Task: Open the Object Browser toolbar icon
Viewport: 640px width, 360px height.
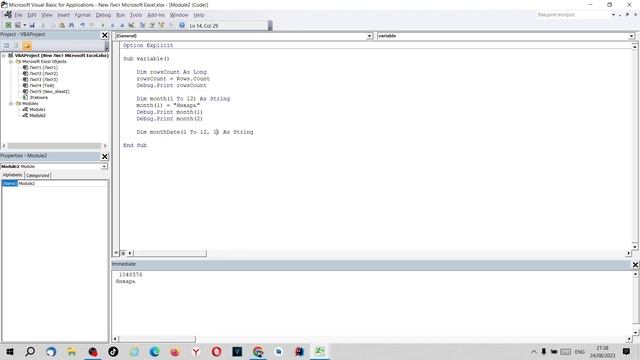Action: tap(162, 25)
